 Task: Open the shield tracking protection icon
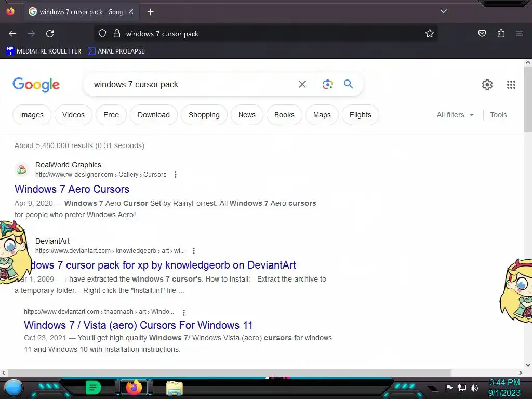point(102,34)
